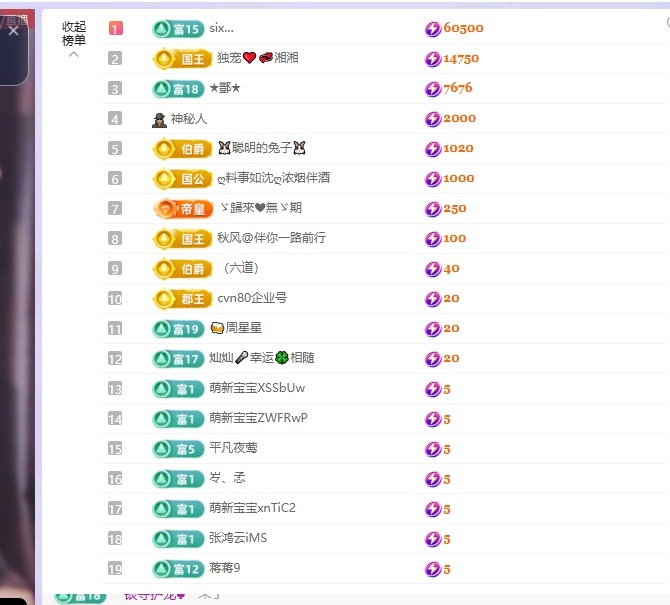The width and height of the screenshot is (670, 605).
Task: Click the 富5 badge beside 平凡夜莺
Action: coord(178,449)
